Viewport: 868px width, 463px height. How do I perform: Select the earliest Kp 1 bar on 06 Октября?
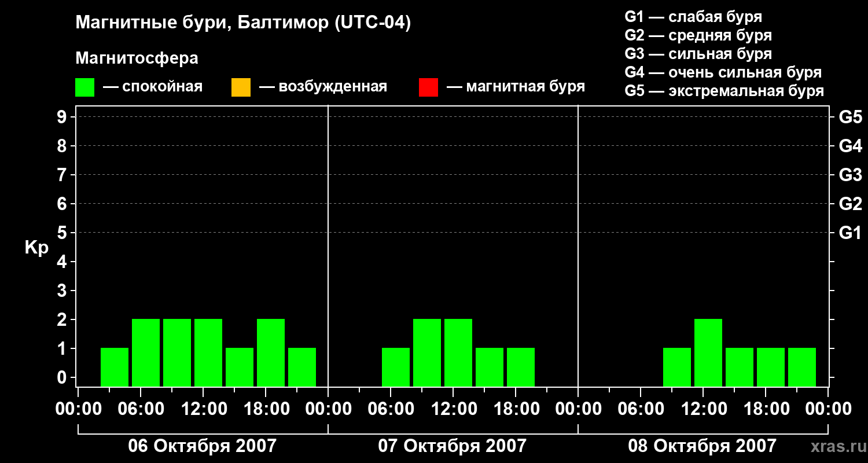click(115, 367)
